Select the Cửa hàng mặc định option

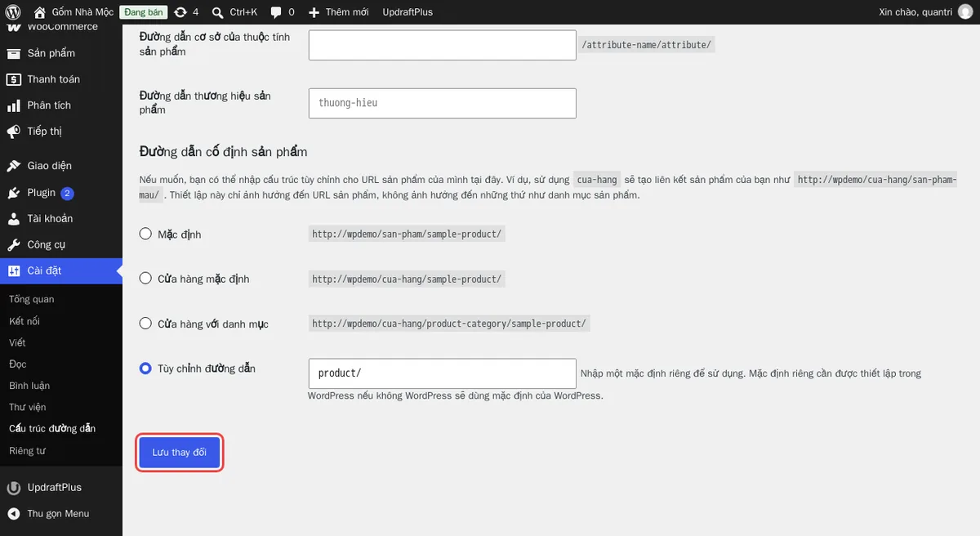point(145,279)
